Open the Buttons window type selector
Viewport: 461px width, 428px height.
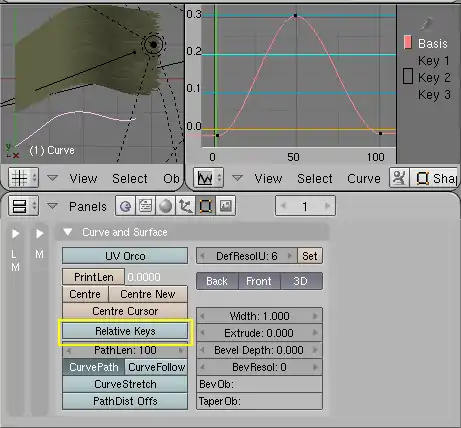(23, 206)
